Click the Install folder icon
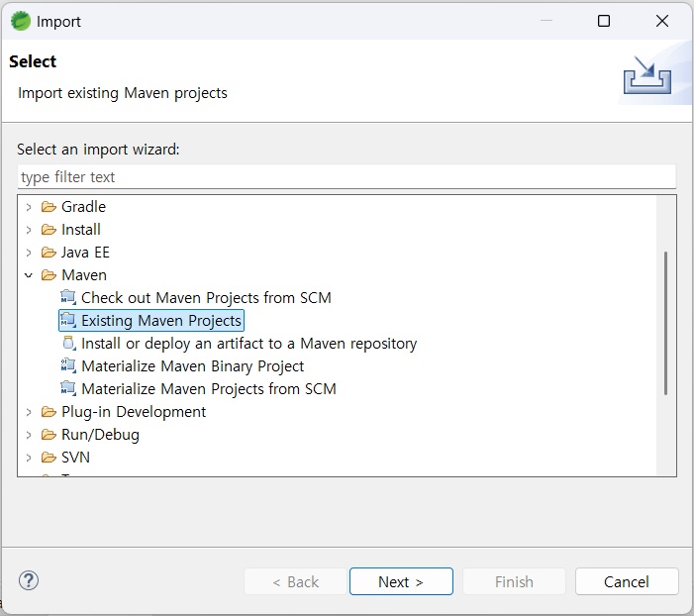This screenshot has height=616, width=694. 49,230
